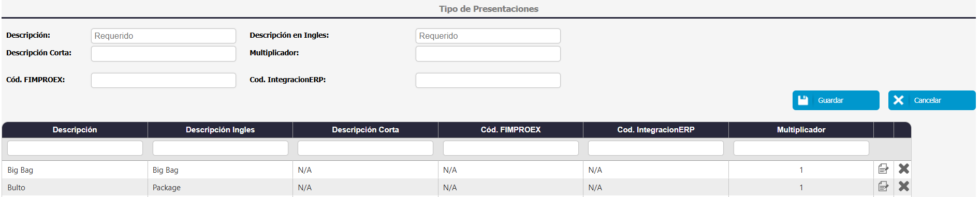Click the Descripción Corta filter box
Screen dimensions: 980x197
coord(365,148)
